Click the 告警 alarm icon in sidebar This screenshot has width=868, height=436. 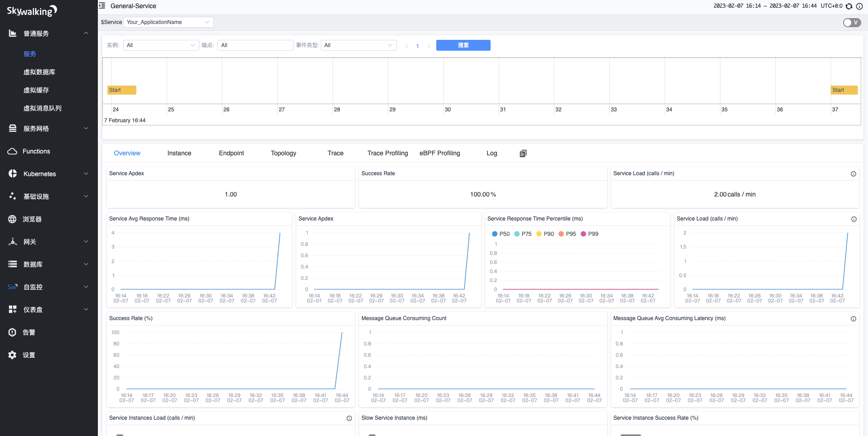12,332
